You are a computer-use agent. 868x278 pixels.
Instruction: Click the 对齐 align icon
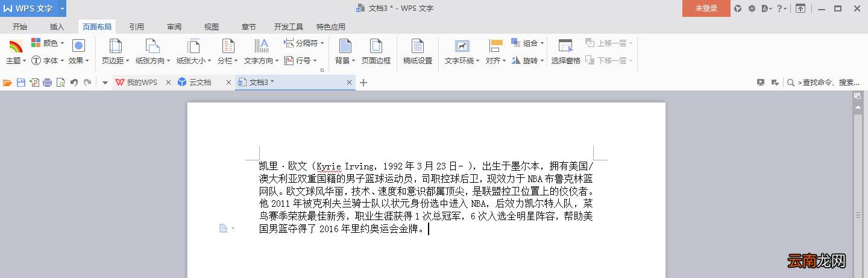pos(495,46)
